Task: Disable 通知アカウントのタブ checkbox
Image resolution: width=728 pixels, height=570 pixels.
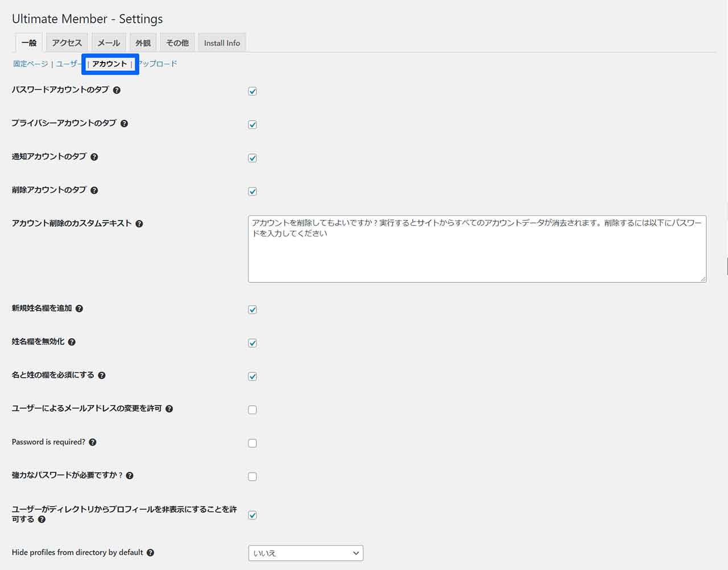Action: click(x=253, y=158)
